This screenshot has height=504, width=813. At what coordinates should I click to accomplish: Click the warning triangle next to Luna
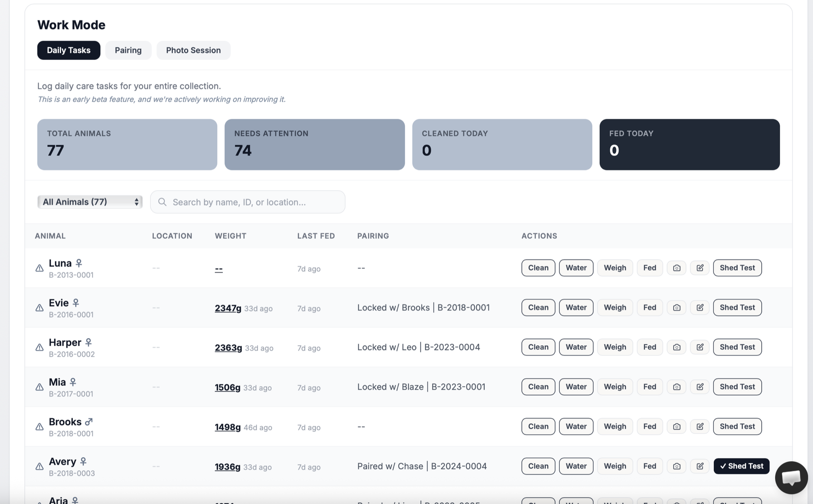(x=39, y=268)
